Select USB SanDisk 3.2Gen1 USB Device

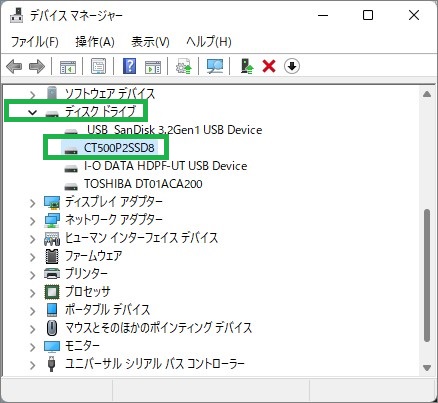coord(175,130)
